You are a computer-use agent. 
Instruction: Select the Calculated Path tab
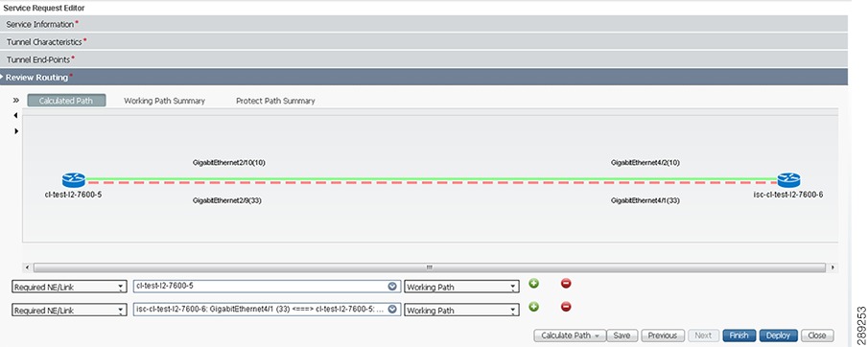tap(66, 101)
